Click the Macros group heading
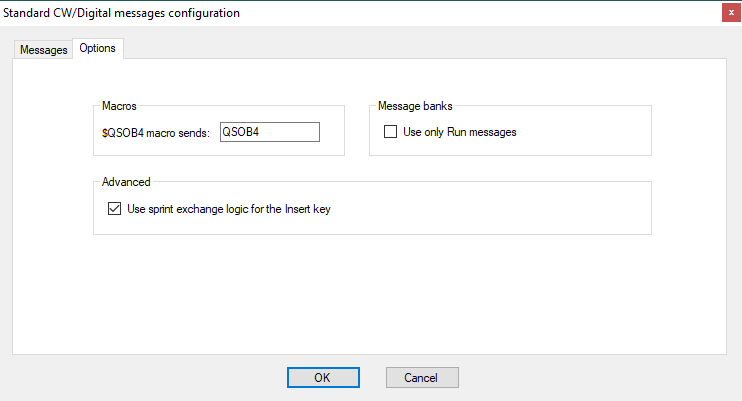Image resolution: width=742 pixels, height=401 pixels. 119,106
